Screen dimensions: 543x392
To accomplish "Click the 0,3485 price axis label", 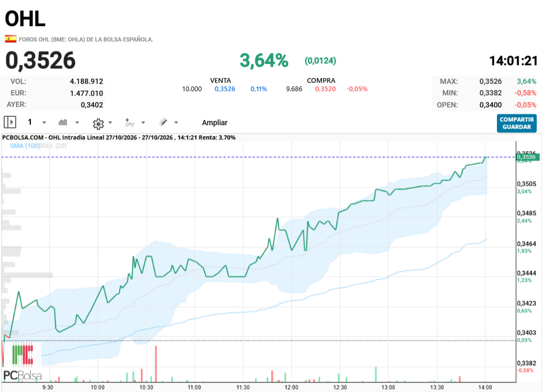I will pos(526,213).
